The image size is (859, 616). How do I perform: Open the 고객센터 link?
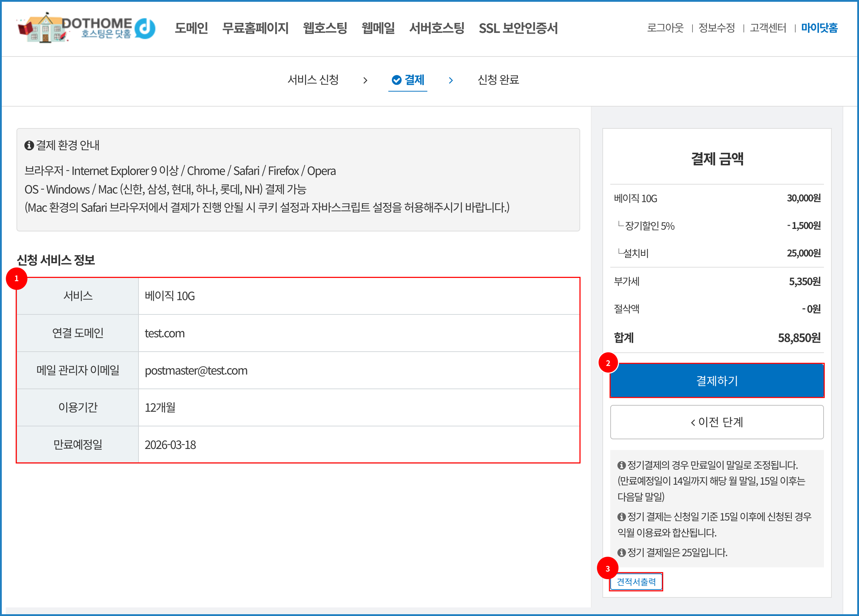768,28
